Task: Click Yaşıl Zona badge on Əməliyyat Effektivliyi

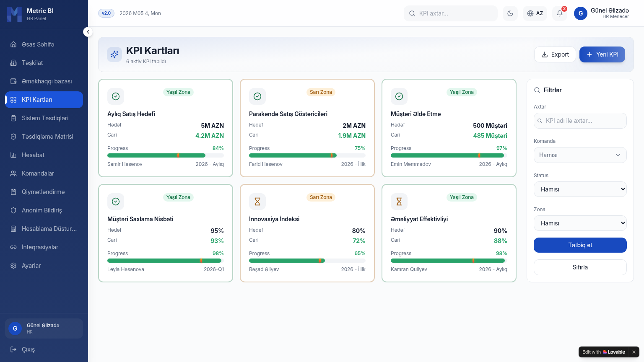Action: [x=462, y=197]
